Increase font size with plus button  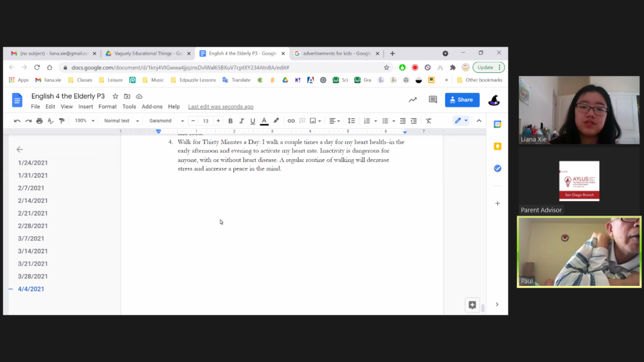[x=218, y=121]
